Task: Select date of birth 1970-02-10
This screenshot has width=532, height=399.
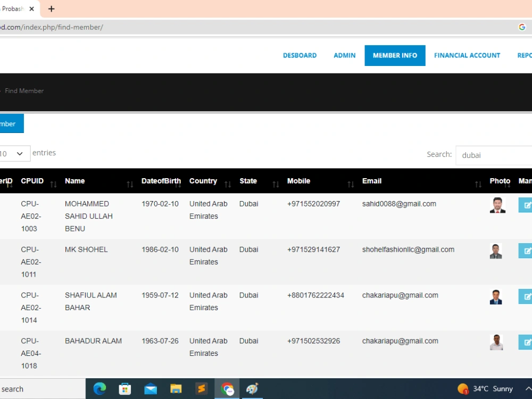Action: coord(160,204)
